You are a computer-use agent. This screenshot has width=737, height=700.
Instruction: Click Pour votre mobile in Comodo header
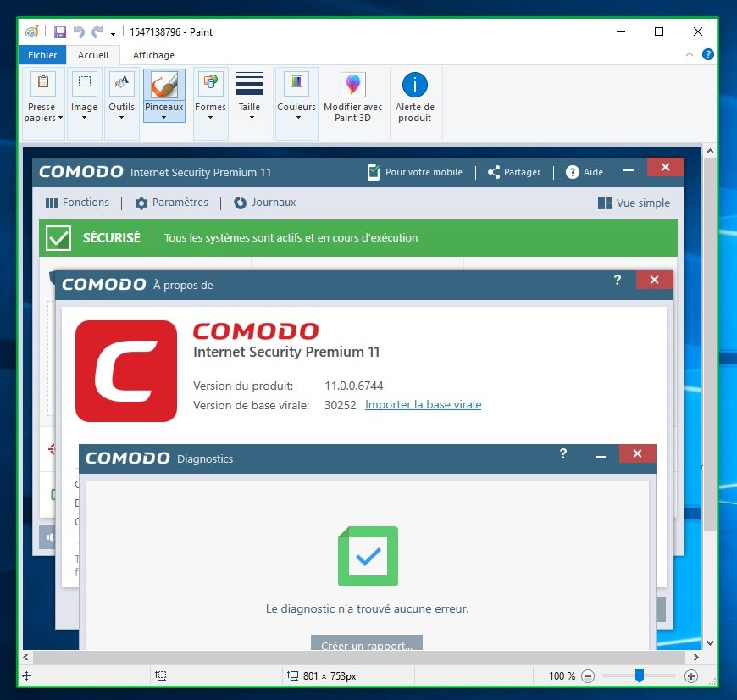coord(414,172)
